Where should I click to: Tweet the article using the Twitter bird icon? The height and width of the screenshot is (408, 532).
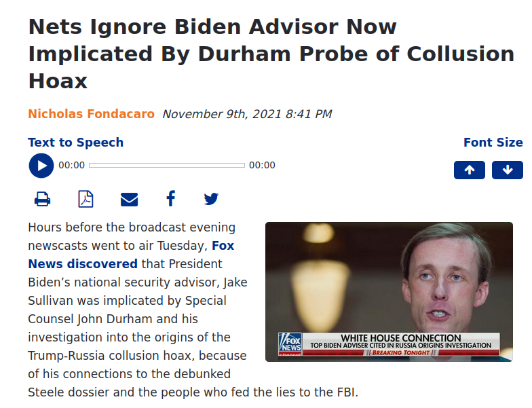pos(211,199)
